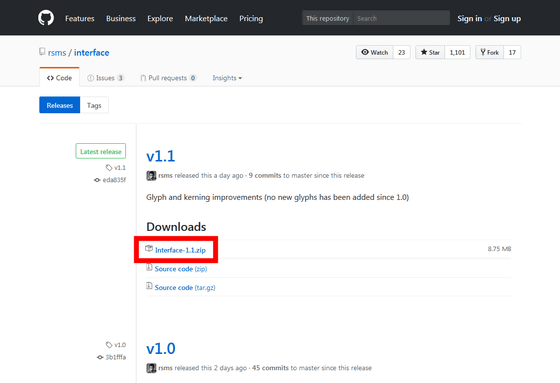The width and height of the screenshot is (560, 383).
Task: Click the star icon in Star button
Action: pos(424,52)
